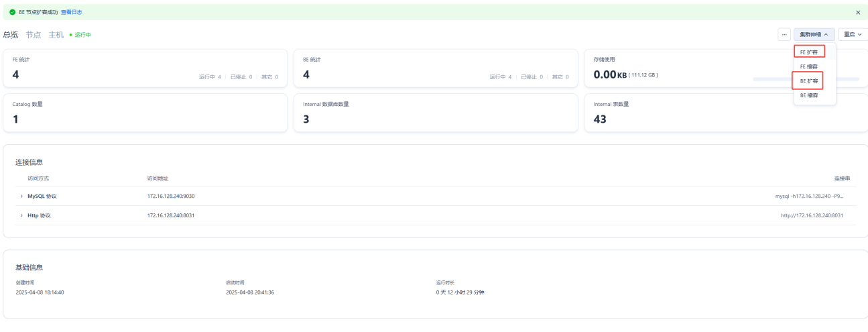This screenshot has height=332, width=868.
Task: Choose BE 缩容 menu option
Action: click(809, 96)
